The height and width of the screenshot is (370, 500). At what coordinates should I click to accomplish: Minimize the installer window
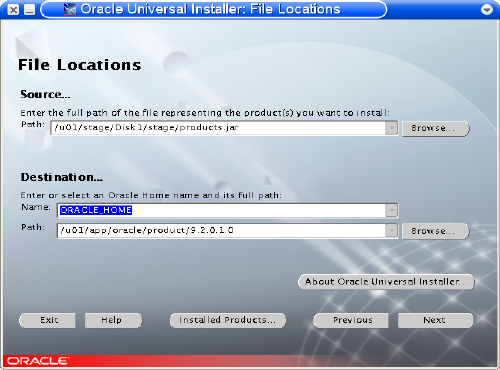[x=30, y=10]
